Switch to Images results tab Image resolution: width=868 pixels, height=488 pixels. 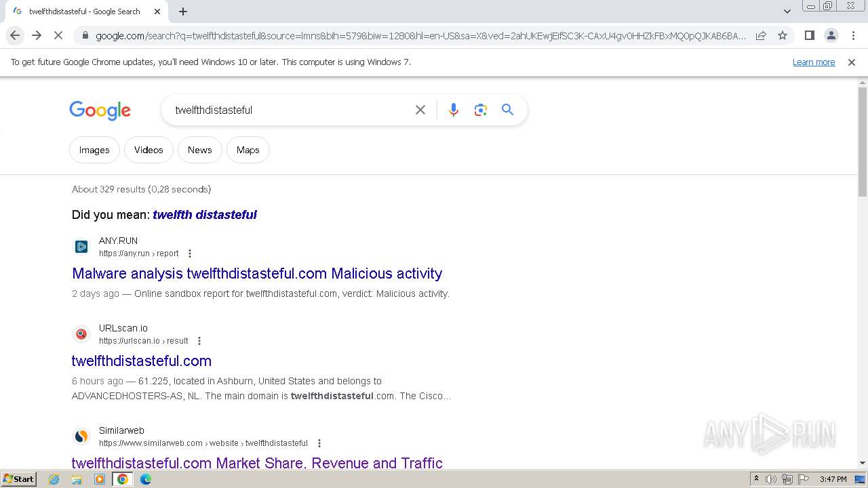click(94, 150)
